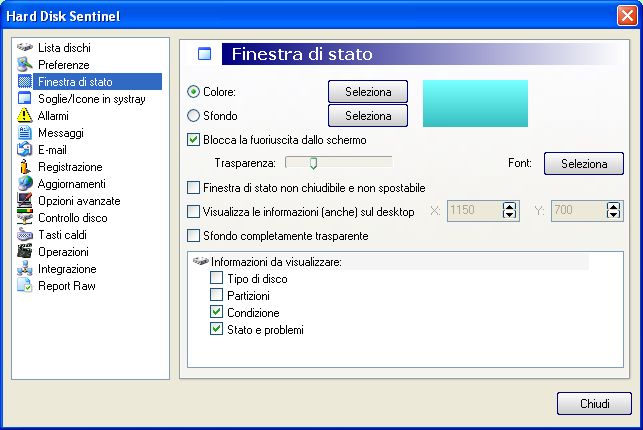The image size is (643, 430).
Task: Click the Aggiornamenti label in sidebar
Action: click(x=72, y=184)
